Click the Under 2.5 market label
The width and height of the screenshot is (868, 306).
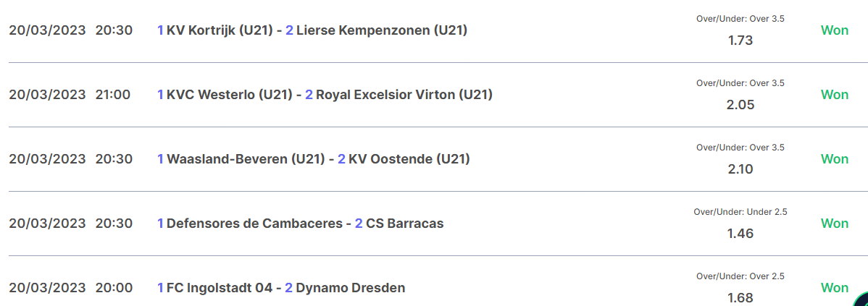[x=740, y=212]
